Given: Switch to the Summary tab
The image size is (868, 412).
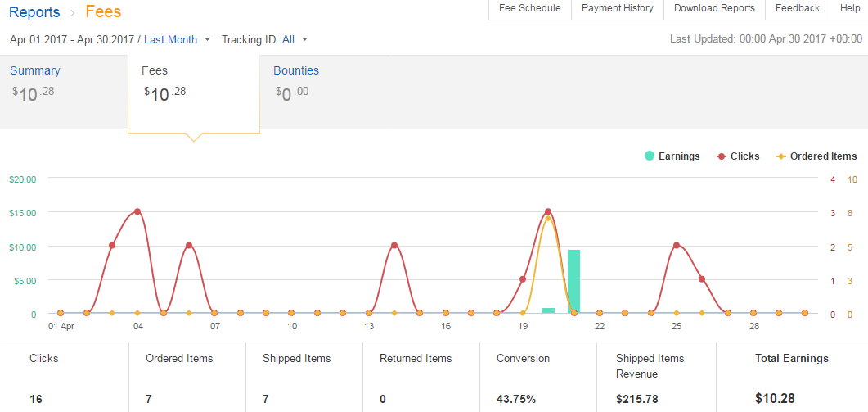Looking at the screenshot, I should coord(35,70).
